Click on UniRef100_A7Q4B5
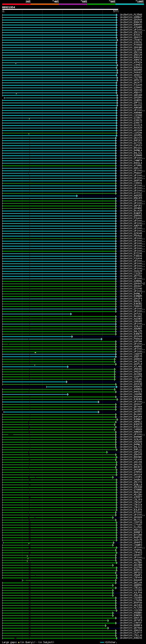The width and height of the screenshot is (146, 644). tap(131, 27)
